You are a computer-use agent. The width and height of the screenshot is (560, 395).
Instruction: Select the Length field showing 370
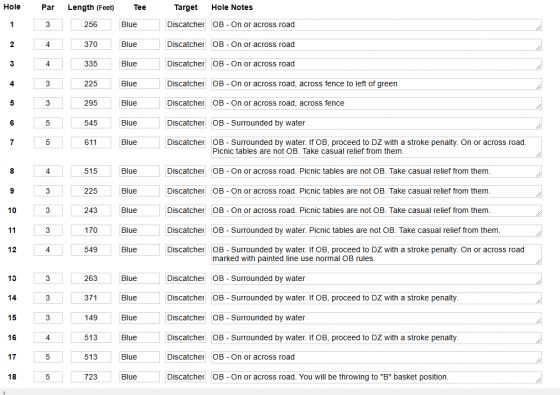click(x=91, y=44)
